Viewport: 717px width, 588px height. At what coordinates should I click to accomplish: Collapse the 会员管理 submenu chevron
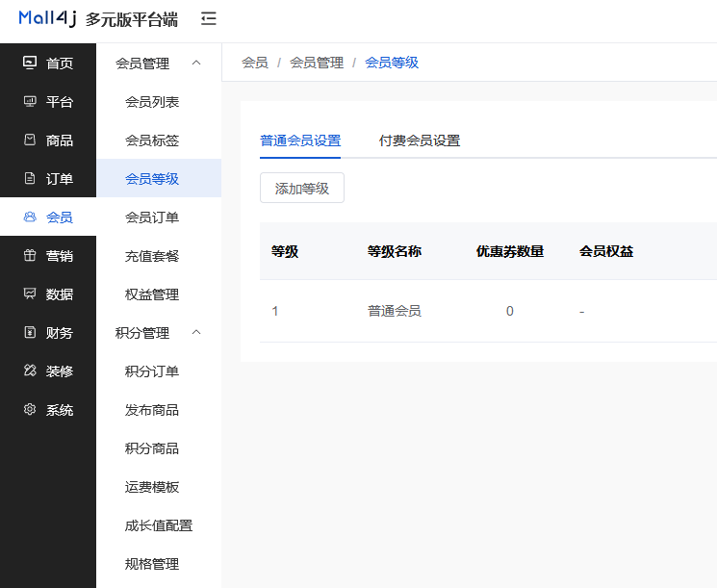tap(196, 63)
